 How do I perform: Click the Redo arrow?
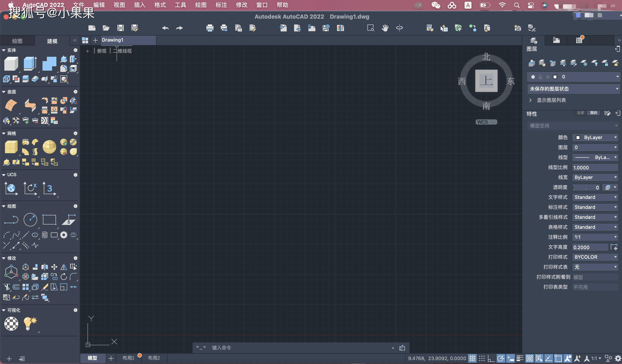179,28
